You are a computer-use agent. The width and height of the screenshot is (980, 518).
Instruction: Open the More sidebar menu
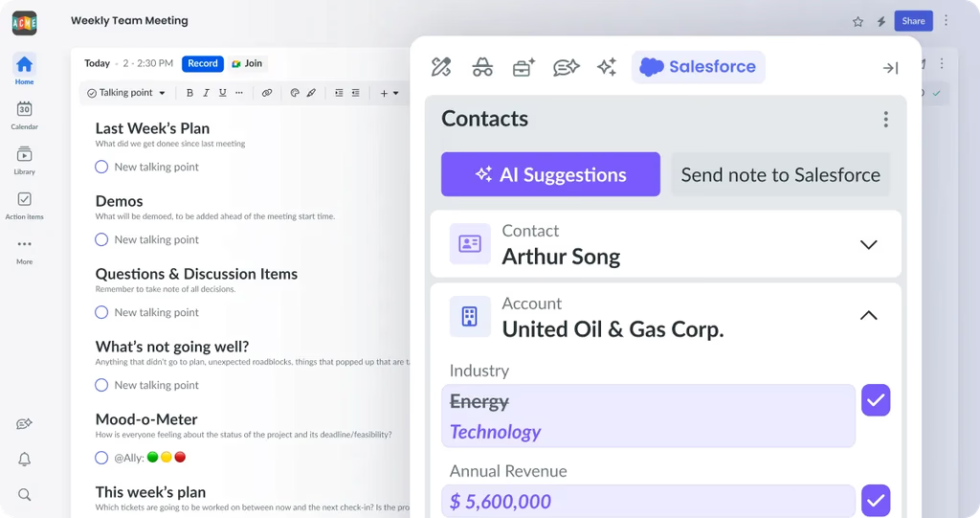[24, 251]
